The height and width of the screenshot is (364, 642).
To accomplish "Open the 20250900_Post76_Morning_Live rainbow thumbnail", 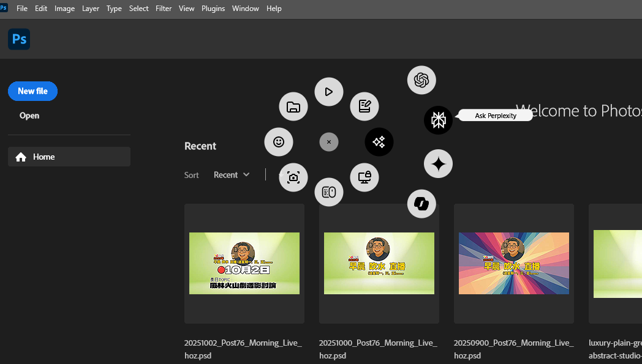I will [513, 263].
